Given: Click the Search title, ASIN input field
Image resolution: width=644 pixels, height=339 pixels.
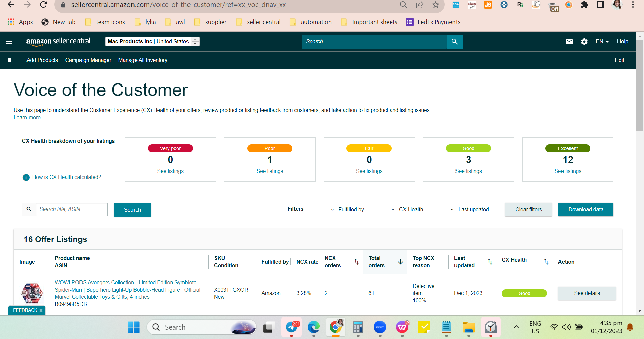Looking at the screenshot, I should [x=71, y=209].
